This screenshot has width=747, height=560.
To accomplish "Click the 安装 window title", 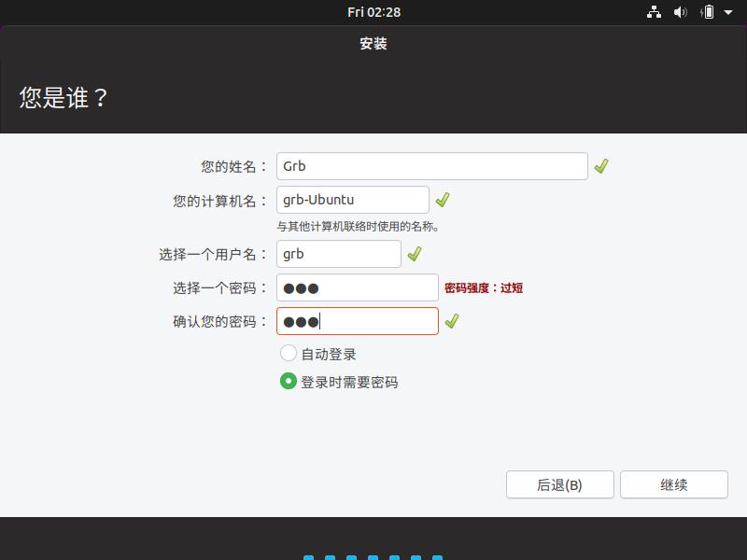I will pos(373,44).
